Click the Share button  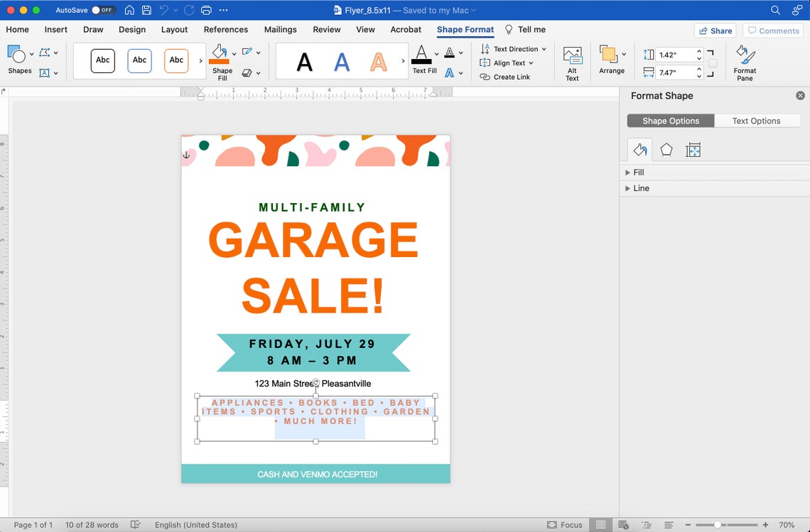715,31
